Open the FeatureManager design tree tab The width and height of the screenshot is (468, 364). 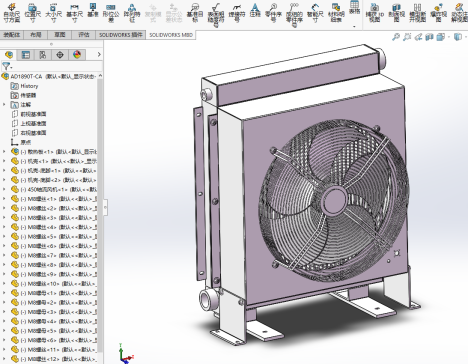click(x=9, y=55)
